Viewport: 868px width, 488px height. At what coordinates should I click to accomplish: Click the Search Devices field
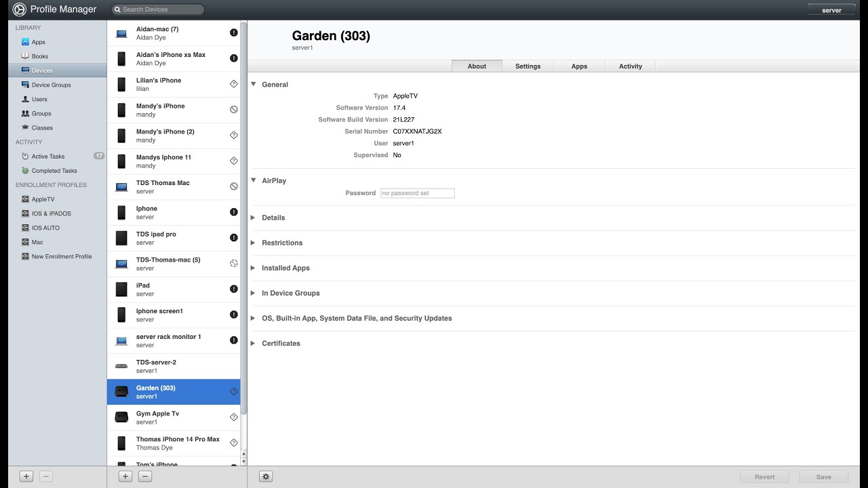(x=158, y=9)
